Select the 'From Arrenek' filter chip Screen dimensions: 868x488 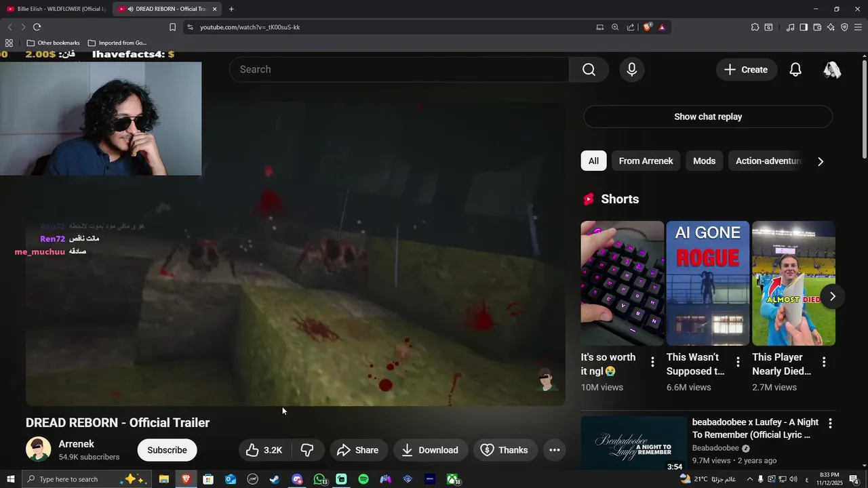tap(646, 161)
